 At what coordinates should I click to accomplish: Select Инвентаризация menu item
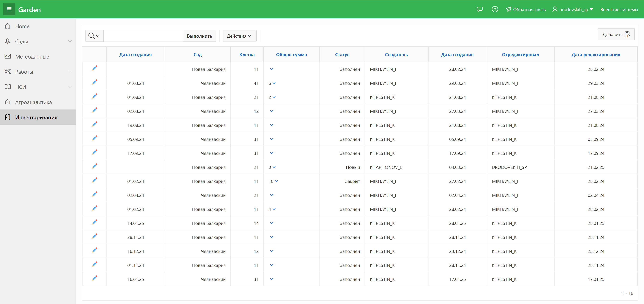click(x=36, y=117)
